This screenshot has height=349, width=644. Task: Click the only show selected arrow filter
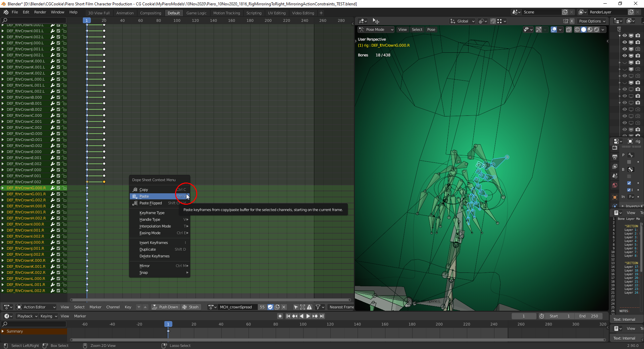tap(296, 307)
